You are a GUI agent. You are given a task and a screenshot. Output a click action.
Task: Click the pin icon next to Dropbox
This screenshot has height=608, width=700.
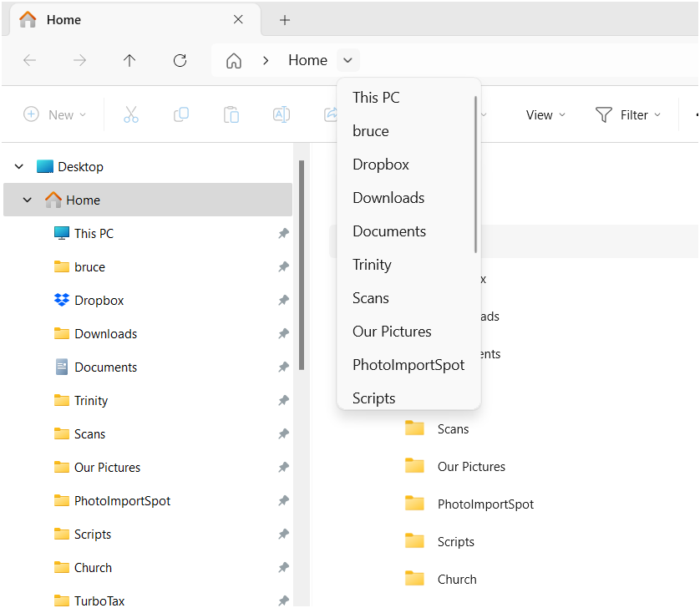pos(283,300)
